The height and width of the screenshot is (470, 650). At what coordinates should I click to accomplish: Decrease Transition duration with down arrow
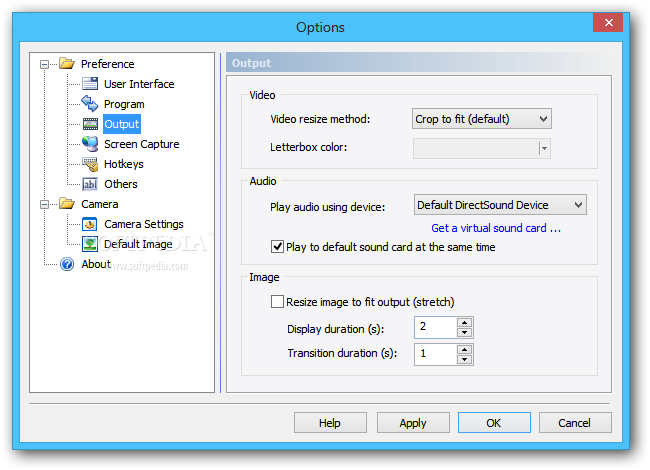click(x=465, y=359)
